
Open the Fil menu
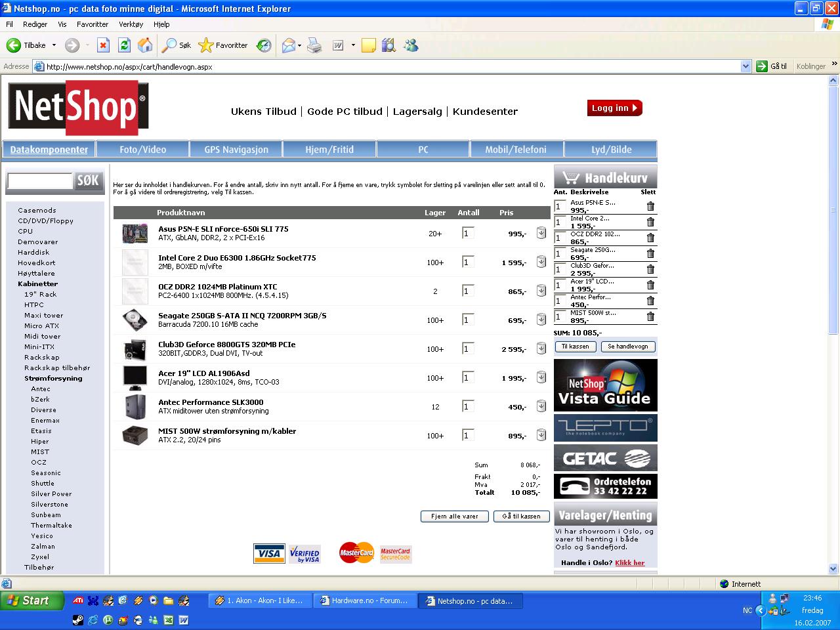(x=9, y=24)
